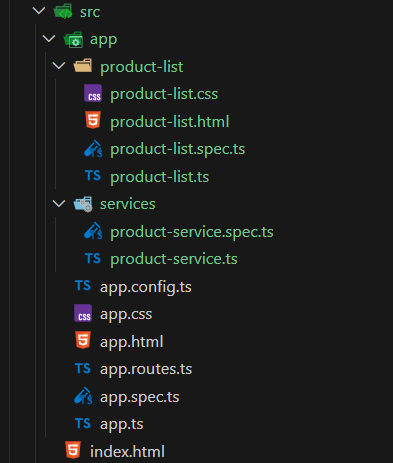Click the HTML5 icon beside index.html
Screen dimensions: 393x463
[73, 450]
